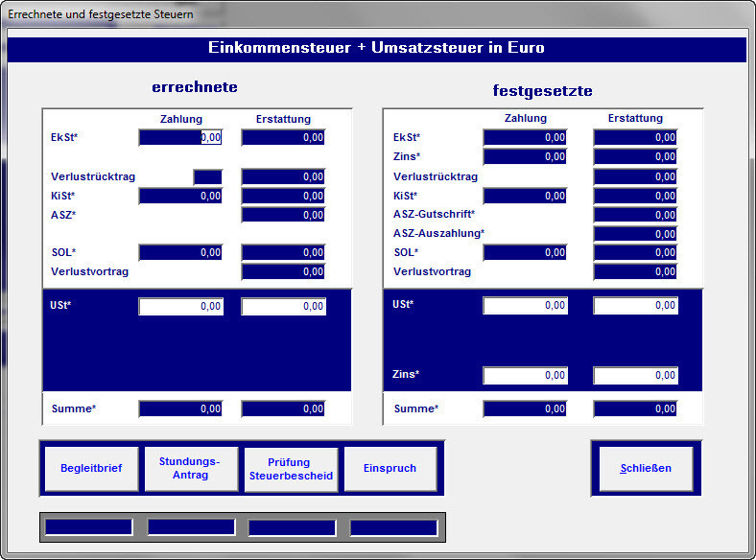
Task: Click the Einspruch button
Action: (390, 469)
